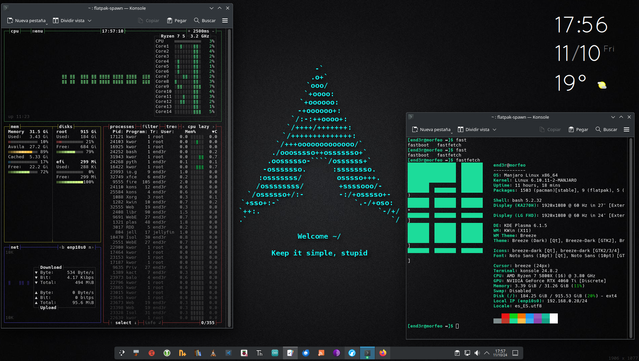Viewport: 639px width, 361px height.
Task: Click the GPU line in fastfetch output
Action: pos(549,281)
